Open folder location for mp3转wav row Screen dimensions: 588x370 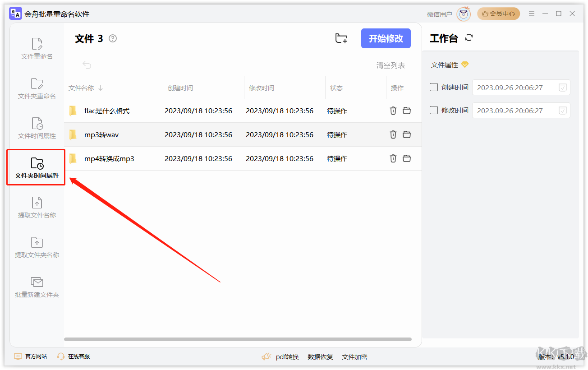click(407, 134)
